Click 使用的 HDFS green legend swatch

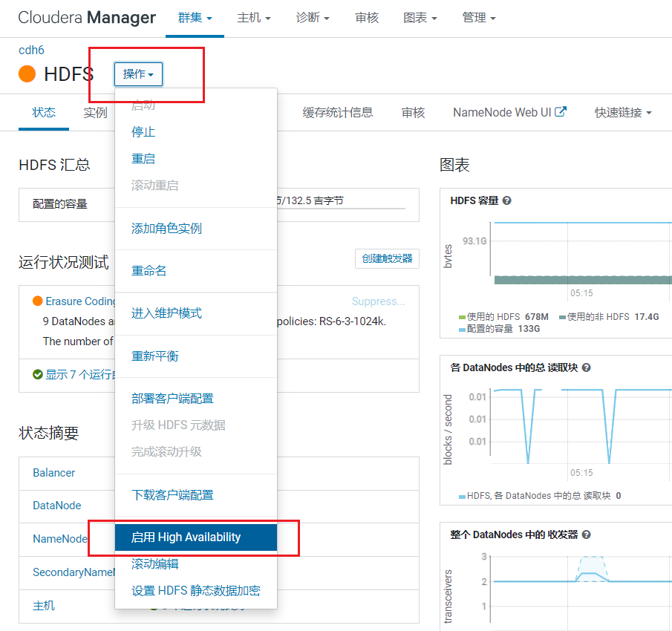(x=462, y=317)
